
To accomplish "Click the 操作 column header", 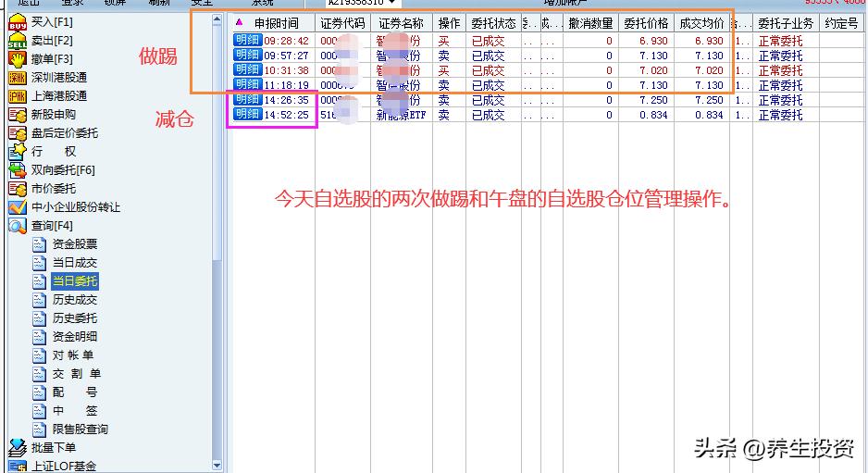I will pyautogui.click(x=449, y=23).
